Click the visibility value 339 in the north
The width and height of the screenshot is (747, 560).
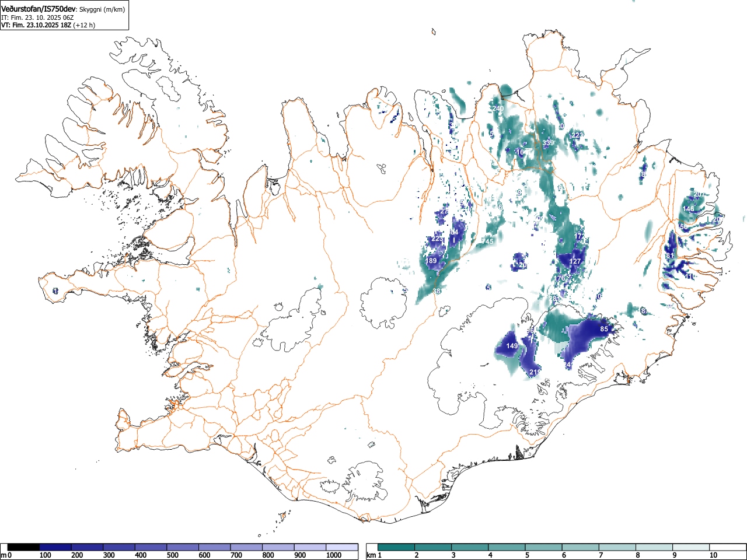tap(548, 143)
